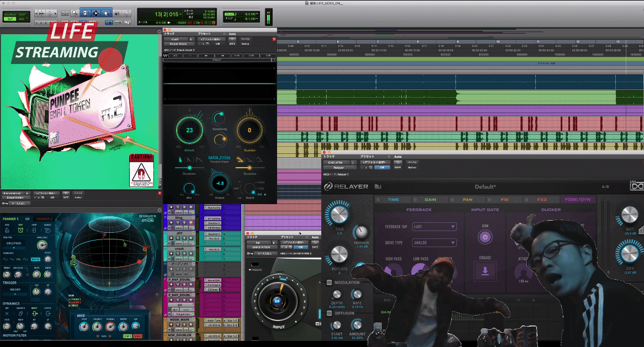This screenshot has width=644, height=347.
Task: Toggle the Input Gate ARM power button
Action: (485, 237)
